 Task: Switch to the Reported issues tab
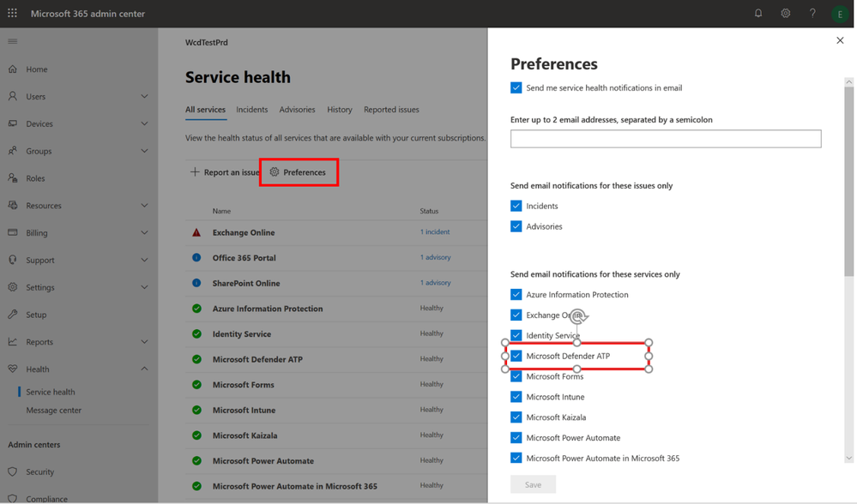tap(391, 110)
